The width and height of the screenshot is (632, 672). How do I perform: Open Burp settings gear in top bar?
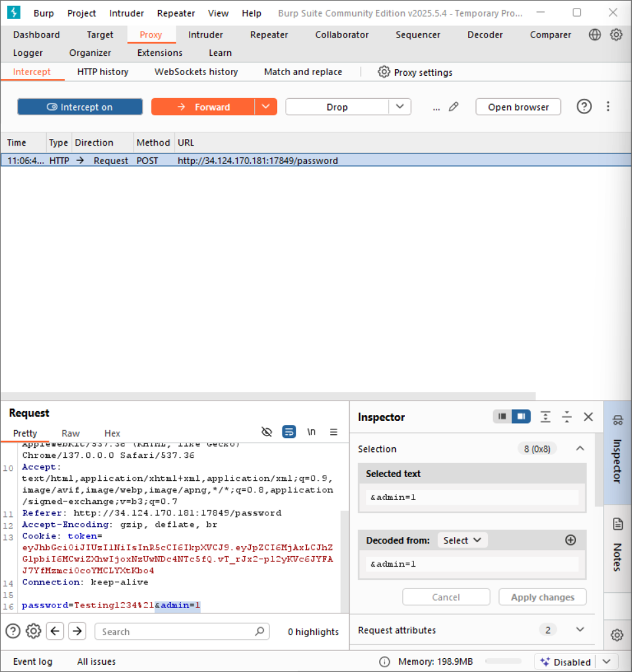(616, 35)
